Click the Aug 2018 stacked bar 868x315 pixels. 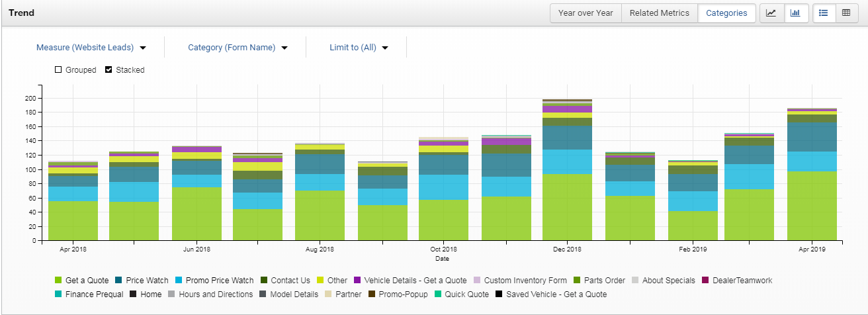[x=320, y=192]
